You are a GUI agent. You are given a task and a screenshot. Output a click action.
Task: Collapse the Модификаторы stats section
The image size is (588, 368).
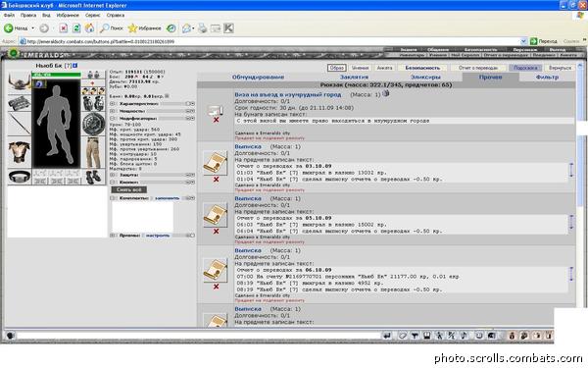[x=113, y=119]
